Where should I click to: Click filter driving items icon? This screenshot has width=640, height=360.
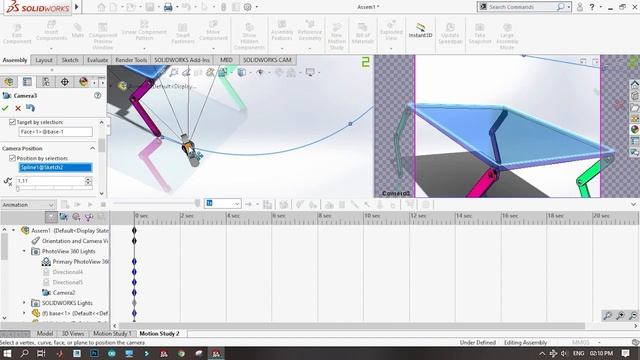pyautogui.click(x=76, y=217)
